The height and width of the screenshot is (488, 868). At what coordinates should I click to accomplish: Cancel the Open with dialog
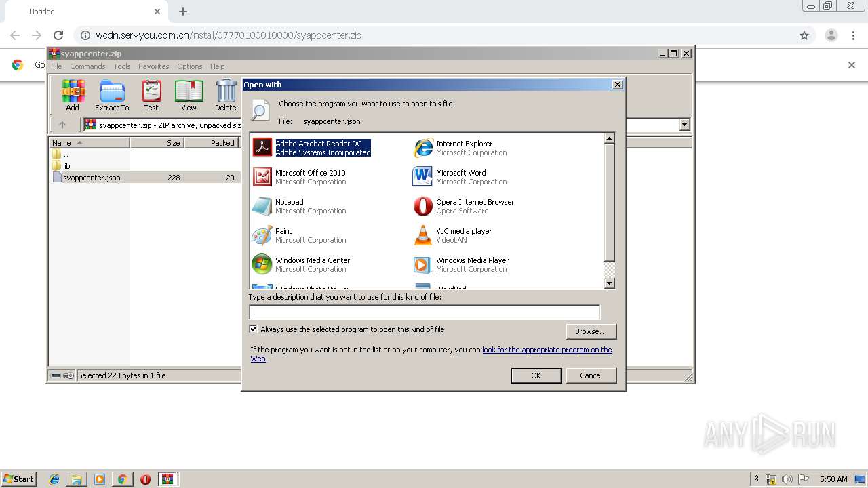coord(591,375)
